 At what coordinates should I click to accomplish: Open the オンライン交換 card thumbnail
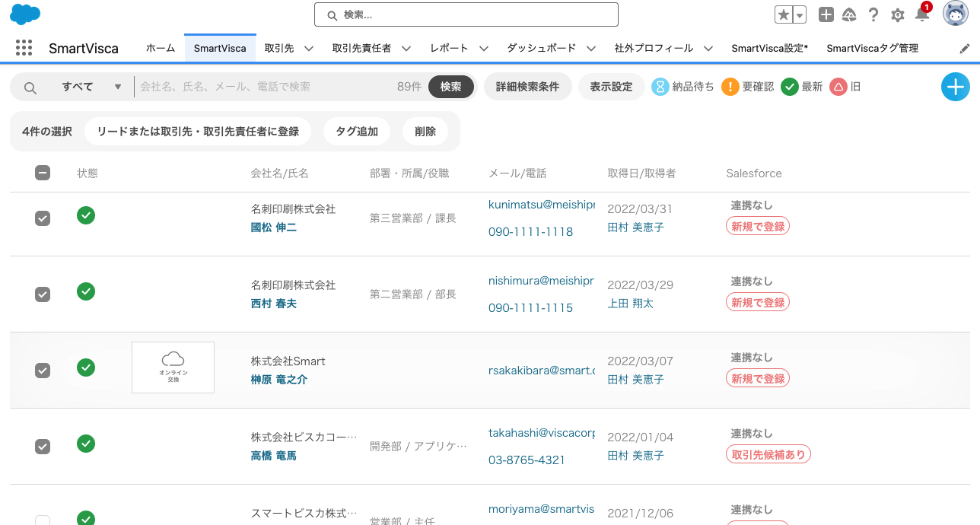[173, 367]
